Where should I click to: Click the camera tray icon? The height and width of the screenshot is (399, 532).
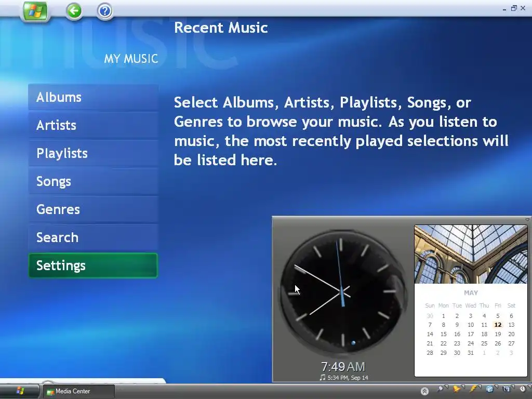coord(506,389)
